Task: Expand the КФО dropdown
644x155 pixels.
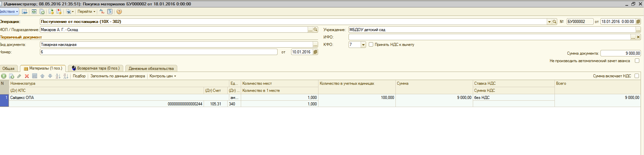Action: 363,45
